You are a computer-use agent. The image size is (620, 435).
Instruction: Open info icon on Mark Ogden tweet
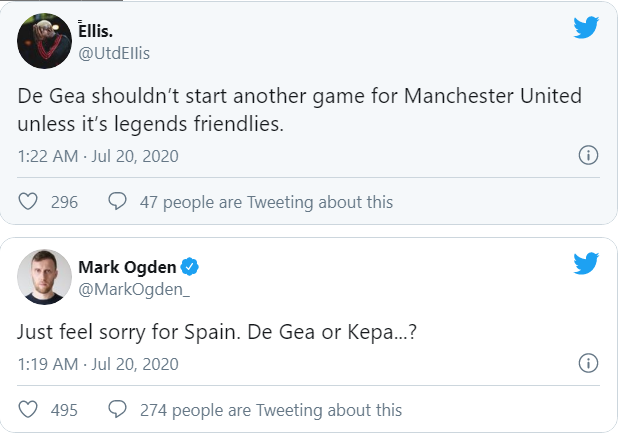pos(589,363)
